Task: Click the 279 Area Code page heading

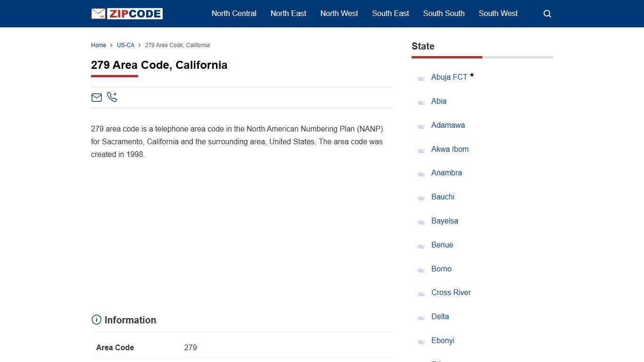Action: 159,65
